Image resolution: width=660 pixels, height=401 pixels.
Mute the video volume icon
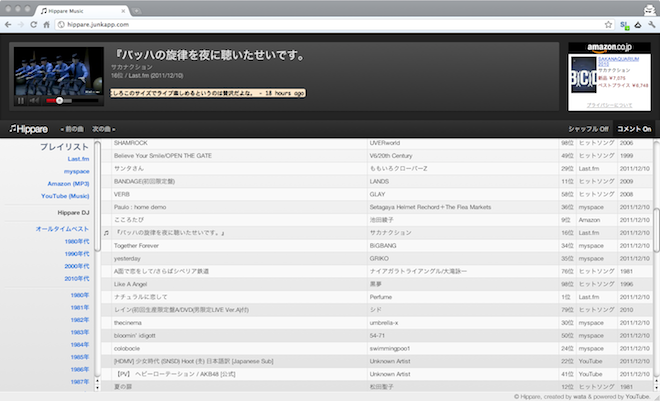click(35, 101)
